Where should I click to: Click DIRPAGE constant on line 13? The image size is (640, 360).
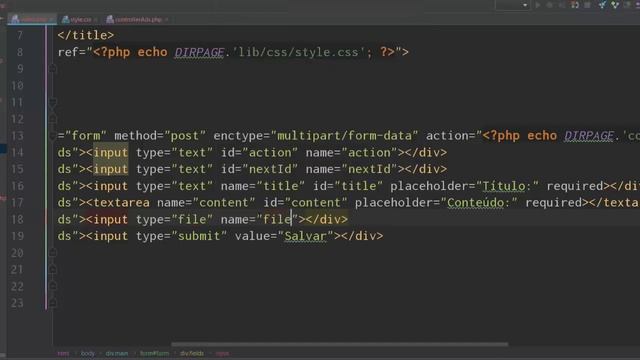[589, 136]
